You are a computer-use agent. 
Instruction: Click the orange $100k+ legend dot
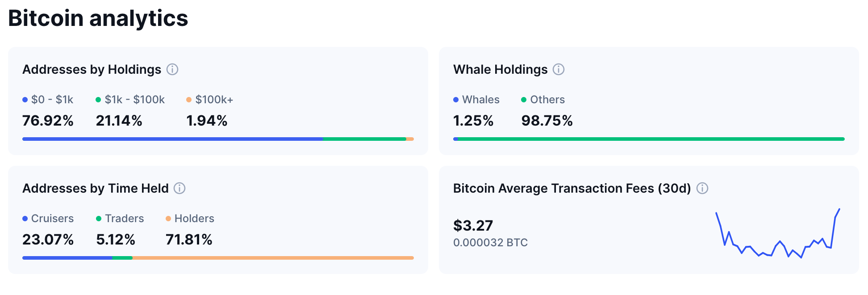189,100
